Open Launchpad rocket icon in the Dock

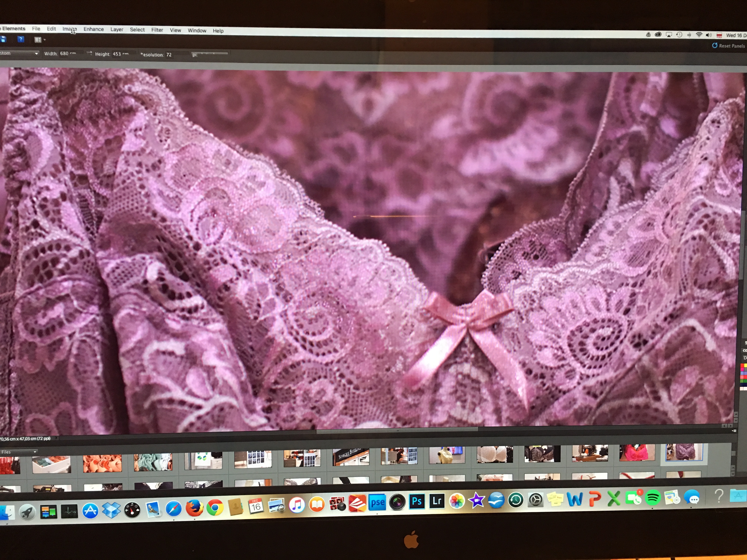pos(27,513)
